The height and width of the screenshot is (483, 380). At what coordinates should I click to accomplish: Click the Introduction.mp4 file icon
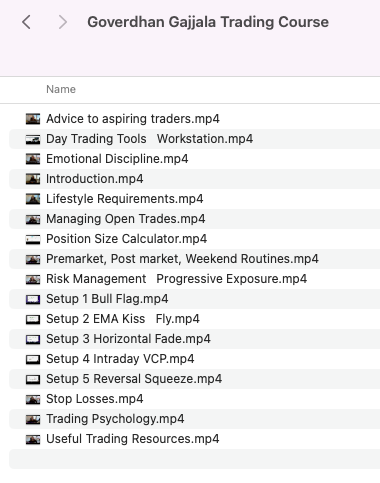[33, 179]
